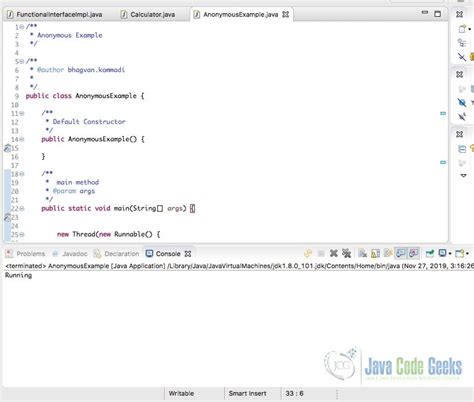
Task: Click the lower overview ruler marker
Action: click(x=443, y=162)
